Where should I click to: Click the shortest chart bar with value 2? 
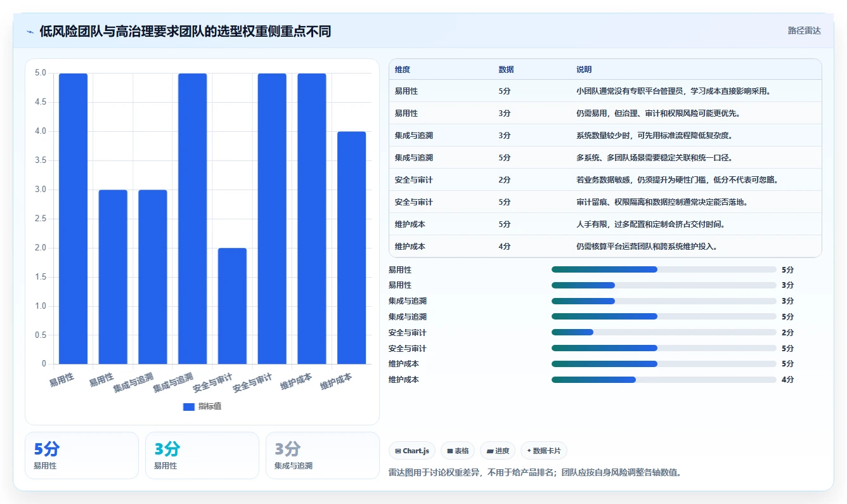point(232,306)
